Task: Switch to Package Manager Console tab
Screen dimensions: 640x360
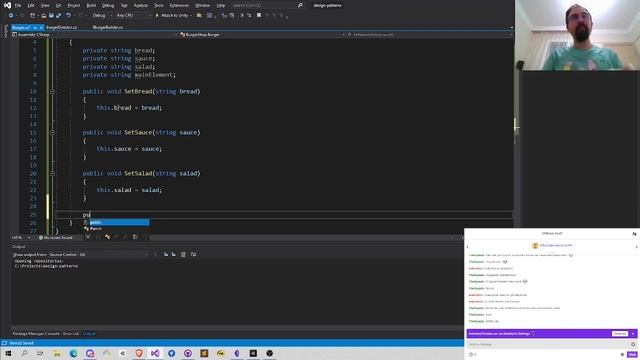Action: coord(36,333)
